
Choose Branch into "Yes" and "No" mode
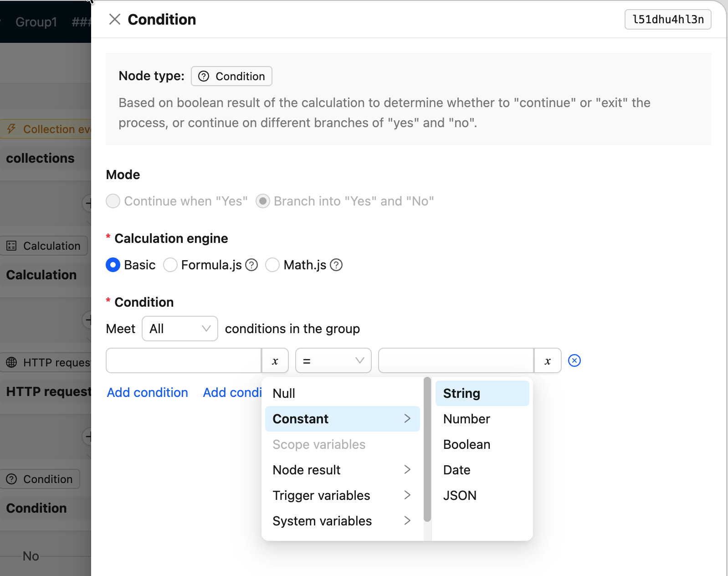point(263,201)
